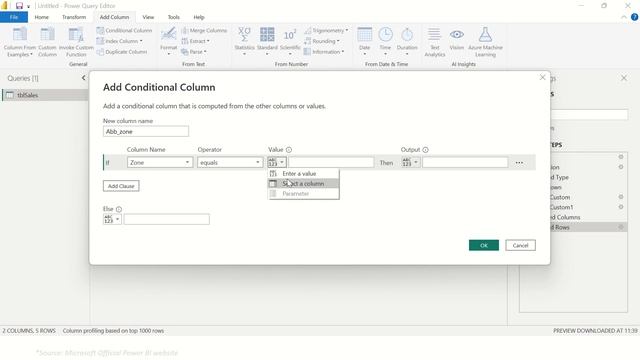Open the Trigonometry dropdown
640x360 pixels.
[x=326, y=31]
